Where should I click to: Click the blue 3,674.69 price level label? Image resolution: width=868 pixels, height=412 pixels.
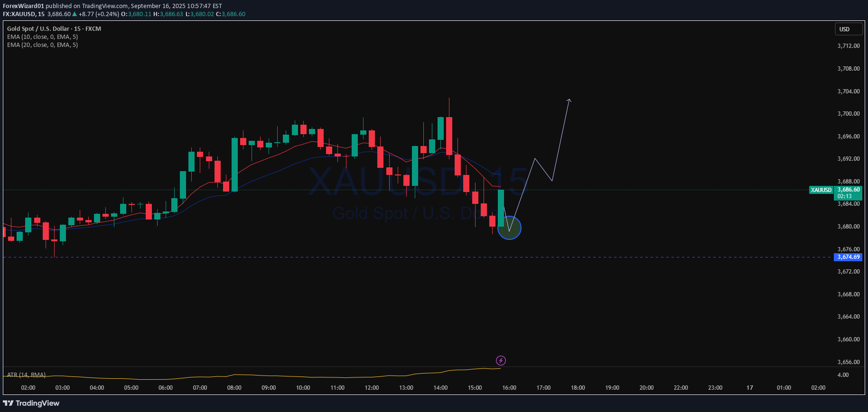click(x=848, y=257)
